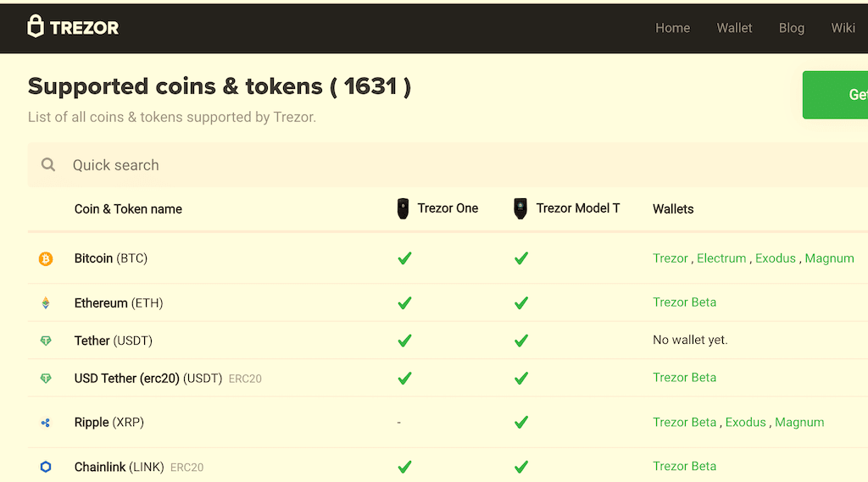Click Bitcoin's Trezor One checkmark
Image resolution: width=868 pixels, height=482 pixels.
tap(404, 258)
